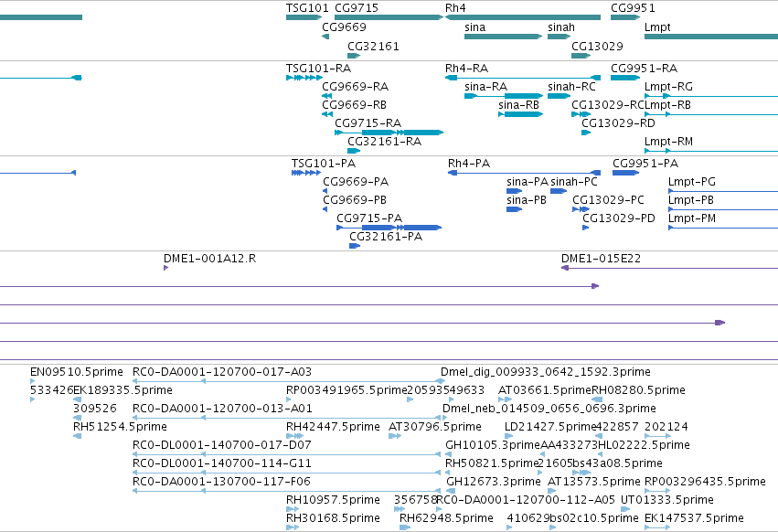Click EST AT03661.5prime
The image size is (778, 532).
505,399
